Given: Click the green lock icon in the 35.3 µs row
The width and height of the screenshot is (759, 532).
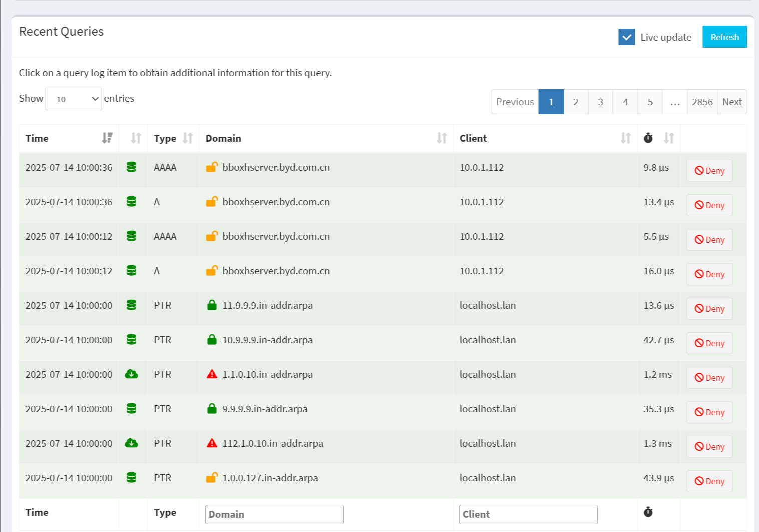Looking at the screenshot, I should tap(212, 408).
